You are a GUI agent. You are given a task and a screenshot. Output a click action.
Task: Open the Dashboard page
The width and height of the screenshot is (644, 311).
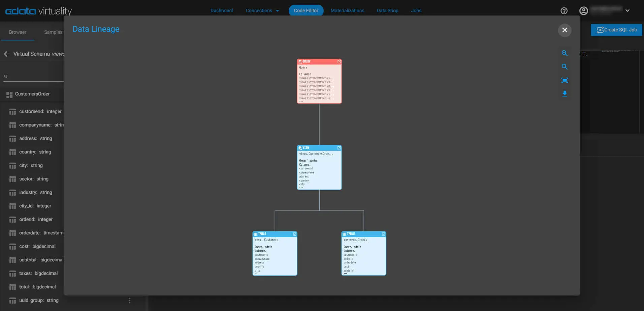[222, 10]
